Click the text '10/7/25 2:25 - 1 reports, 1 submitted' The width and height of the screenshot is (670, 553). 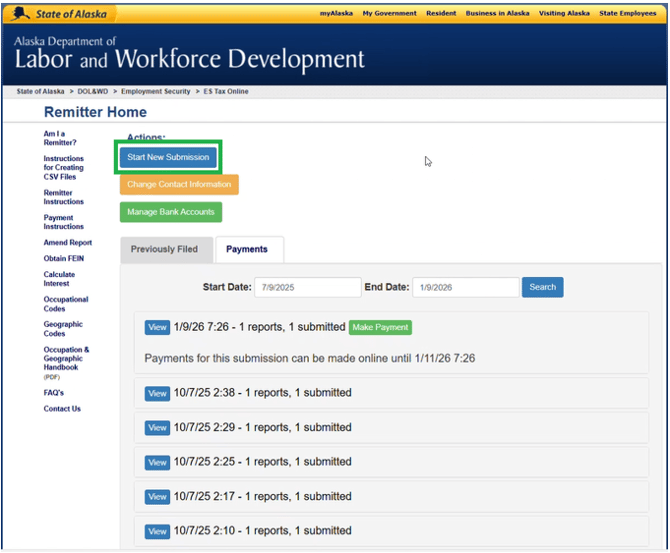point(262,462)
